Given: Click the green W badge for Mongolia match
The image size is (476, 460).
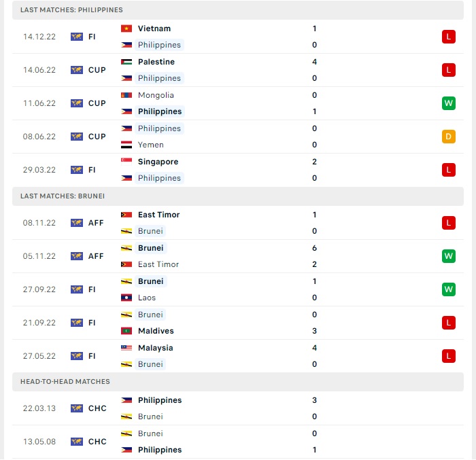Looking at the screenshot, I should click(449, 103).
